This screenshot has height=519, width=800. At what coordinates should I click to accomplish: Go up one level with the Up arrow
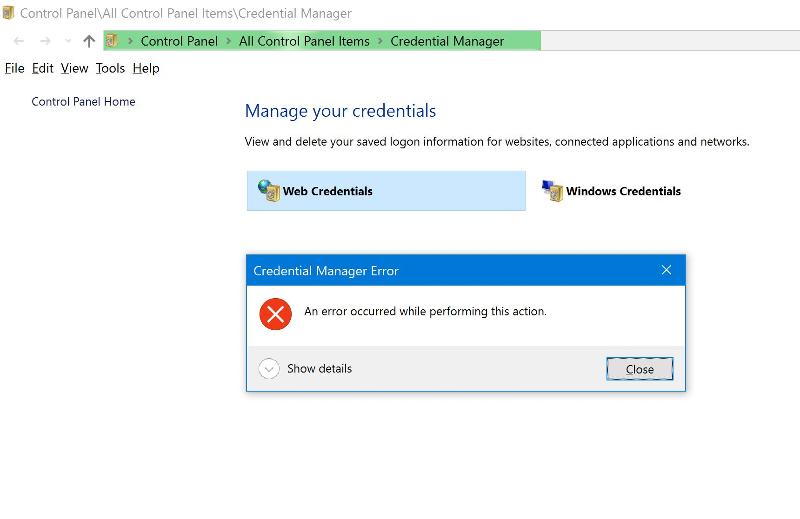89,41
